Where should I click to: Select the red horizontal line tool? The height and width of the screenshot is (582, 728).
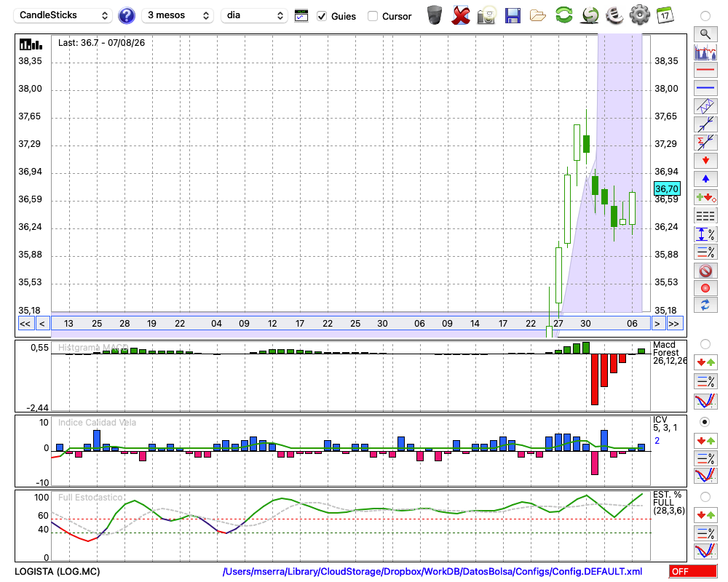[x=705, y=70]
